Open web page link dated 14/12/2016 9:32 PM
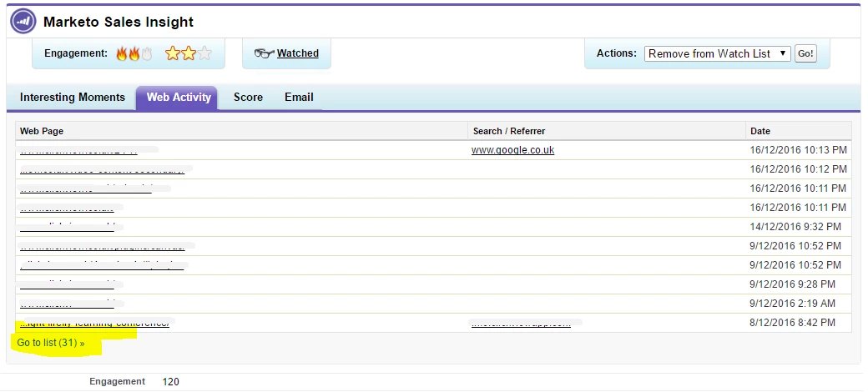This screenshot has width=868, height=392. (x=67, y=227)
